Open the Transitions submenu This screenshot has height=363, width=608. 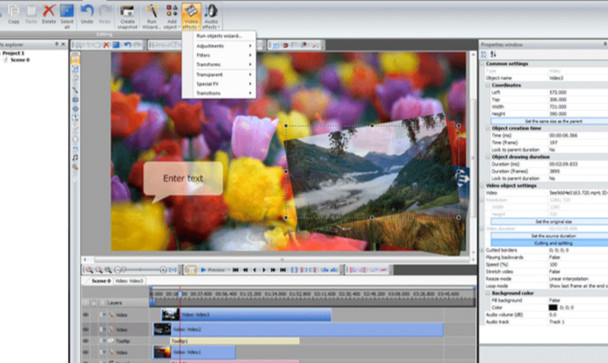point(219,93)
